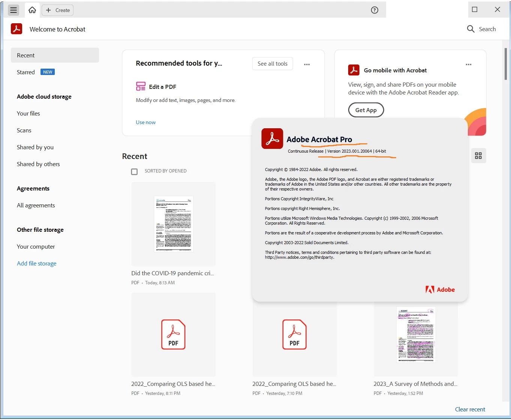
Task: Click the Version 2023.001.20064 text
Action: 350,151
